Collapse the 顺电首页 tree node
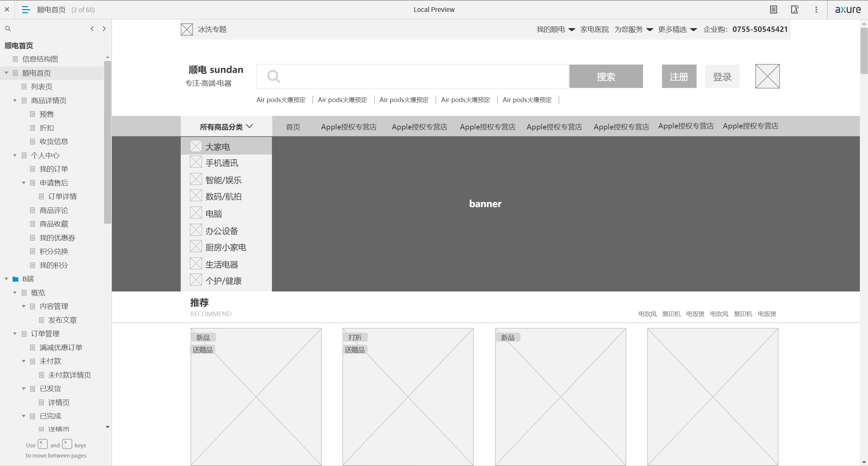 click(x=6, y=73)
